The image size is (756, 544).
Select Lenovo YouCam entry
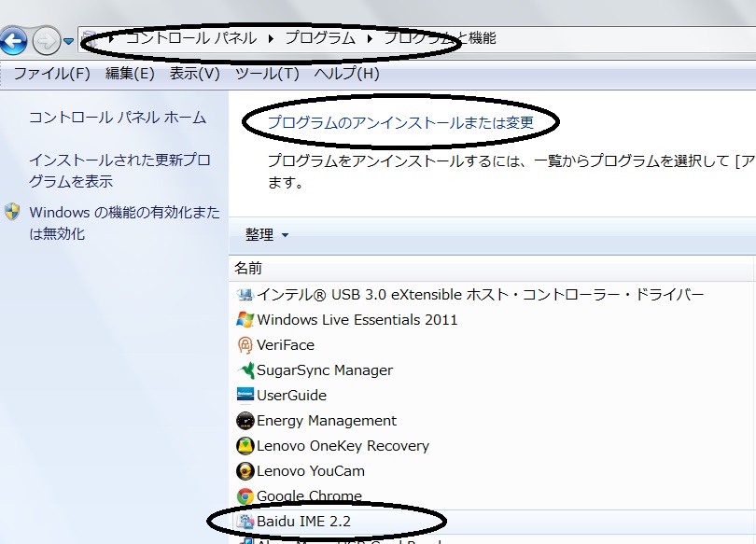coord(311,471)
